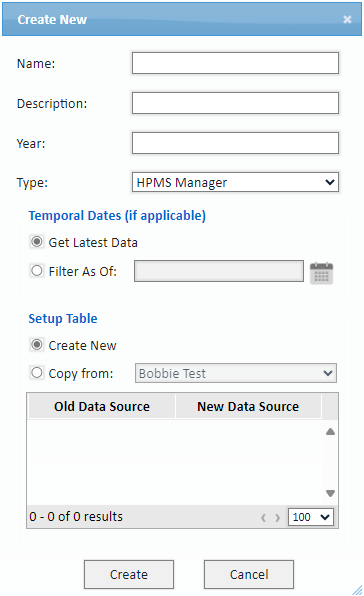Click the table scroll down arrow
The image size is (364, 596).
coord(330,493)
